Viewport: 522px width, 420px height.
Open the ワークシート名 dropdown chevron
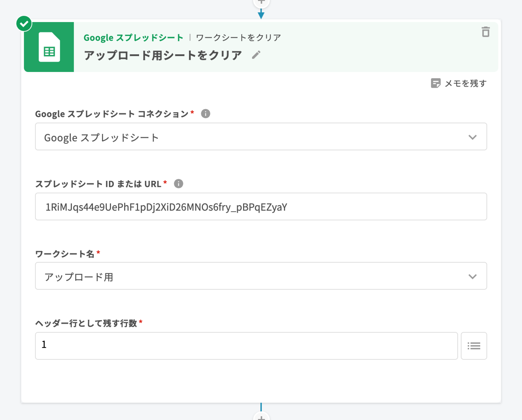[x=472, y=276]
